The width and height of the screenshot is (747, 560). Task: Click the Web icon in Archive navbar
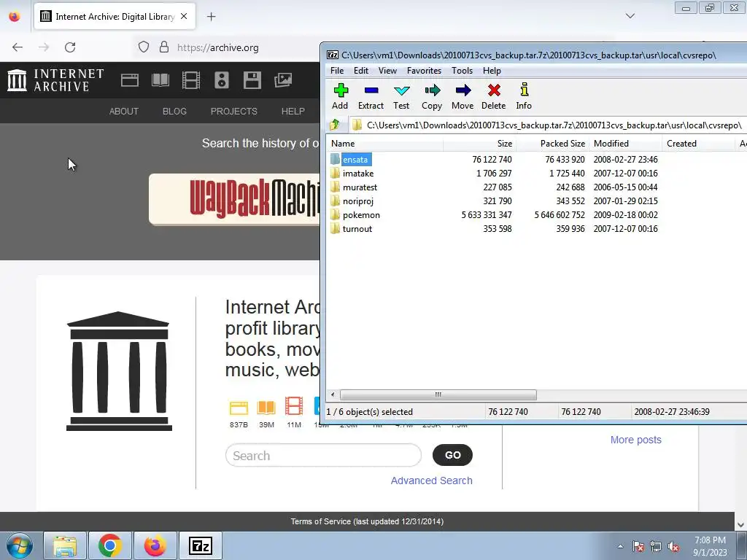coord(130,80)
